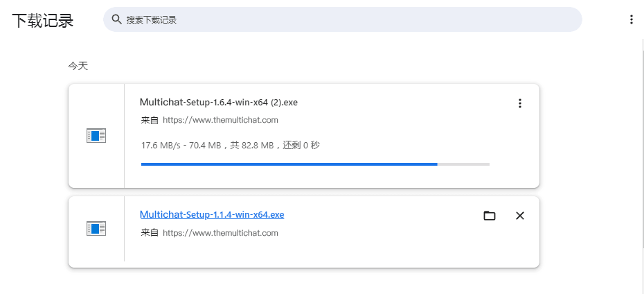Click the vertical scrollbar at right edge

click(x=643, y=144)
